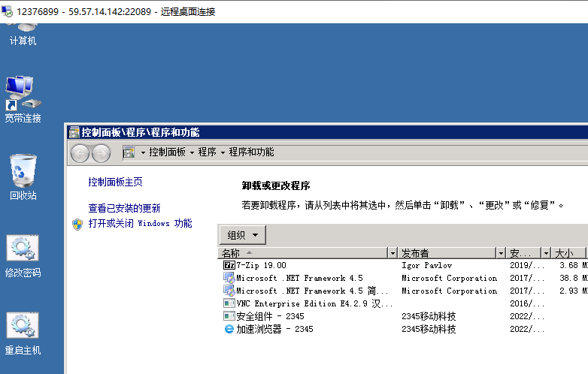Click the 38.8 size value
The height and width of the screenshot is (374, 588).
[569, 278]
